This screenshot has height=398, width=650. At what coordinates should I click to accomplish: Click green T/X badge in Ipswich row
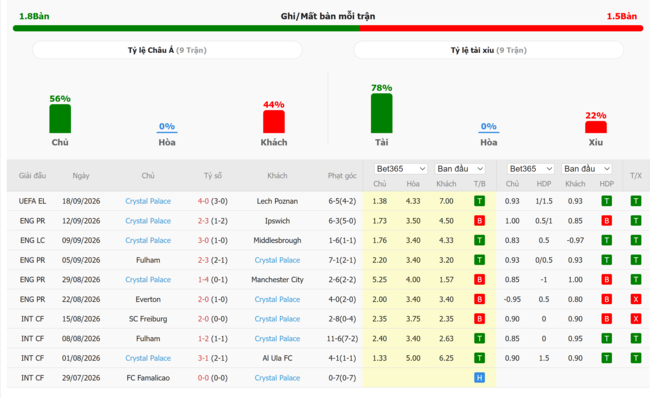pyautogui.click(x=636, y=221)
